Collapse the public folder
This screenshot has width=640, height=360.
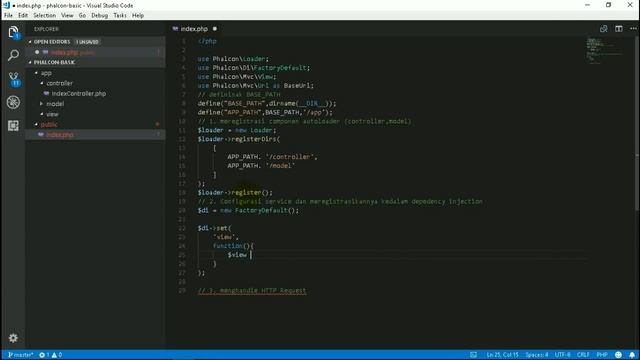pyautogui.click(x=49, y=124)
